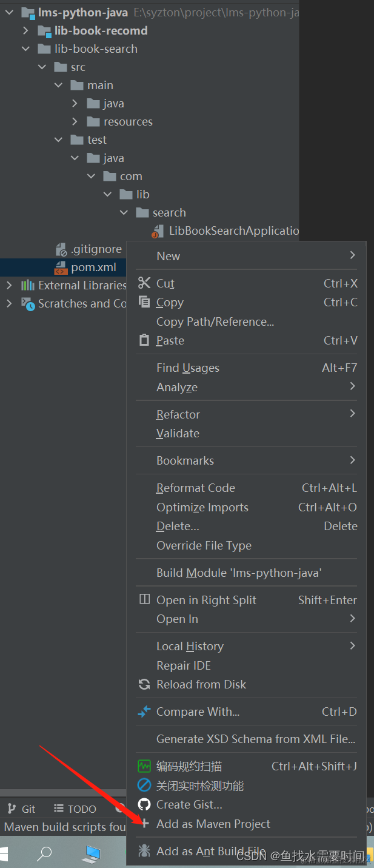Click the Reload from Disk icon

(x=144, y=684)
